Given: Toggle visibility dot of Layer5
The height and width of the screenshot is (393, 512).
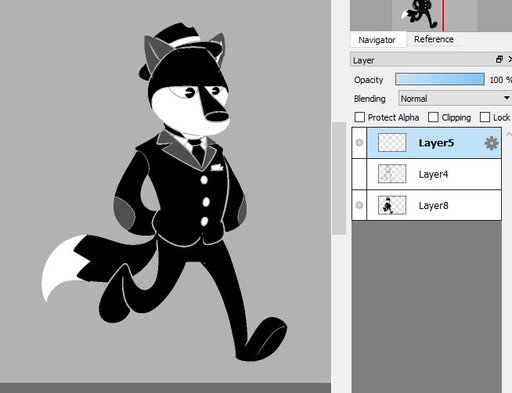Looking at the screenshot, I should coord(359,143).
